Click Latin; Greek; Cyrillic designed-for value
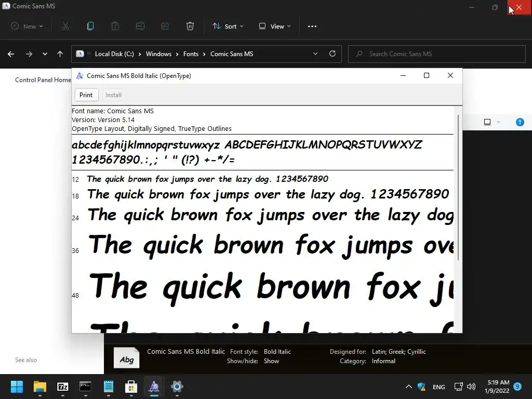This screenshot has height=399, width=532. click(398, 352)
